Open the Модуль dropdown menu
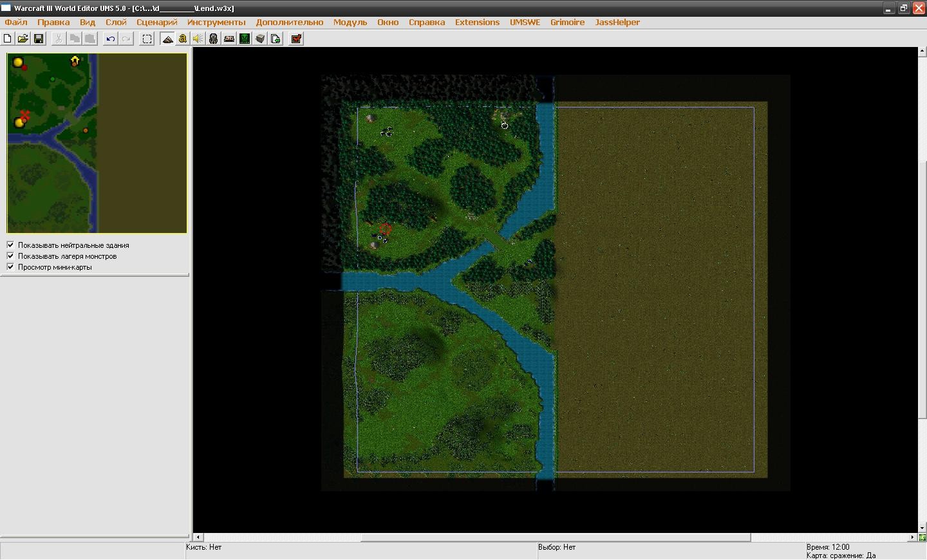The height and width of the screenshot is (560, 927). pyautogui.click(x=350, y=22)
